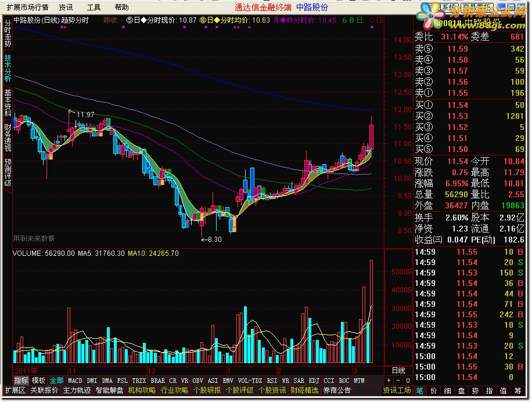The image size is (532, 402).
Task: Select the 值 tab
Action: (503, 391)
